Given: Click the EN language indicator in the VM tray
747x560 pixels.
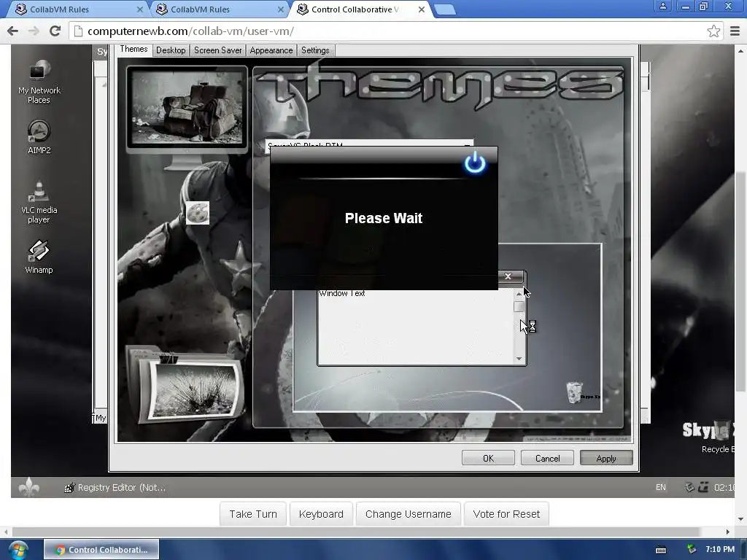Looking at the screenshot, I should (x=660, y=487).
